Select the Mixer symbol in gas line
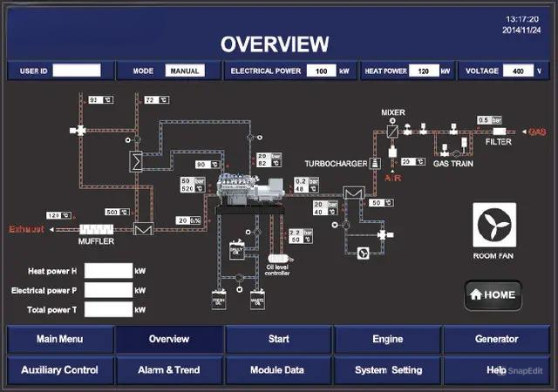 393,129
